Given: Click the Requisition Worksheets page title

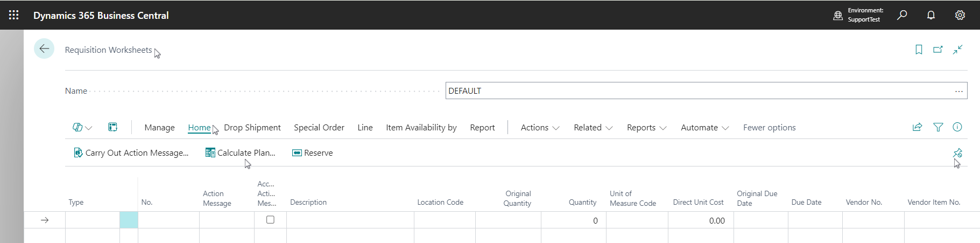Looking at the screenshot, I should (x=108, y=50).
